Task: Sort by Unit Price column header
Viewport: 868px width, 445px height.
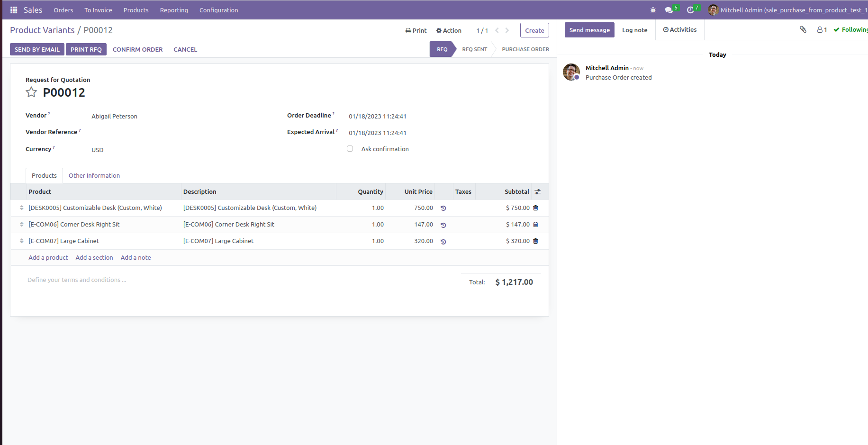Action: [418, 192]
